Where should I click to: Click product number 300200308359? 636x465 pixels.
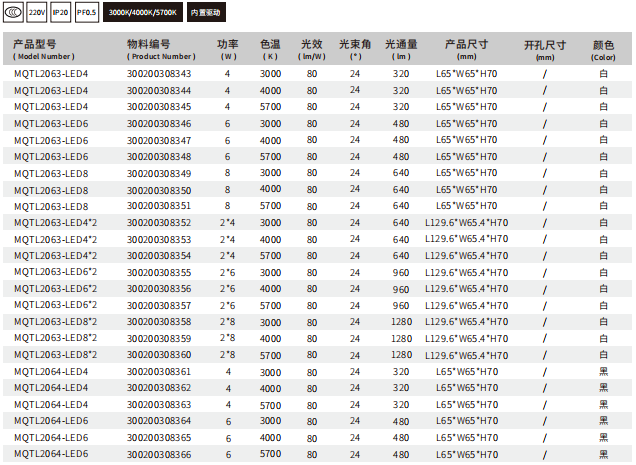(159, 338)
